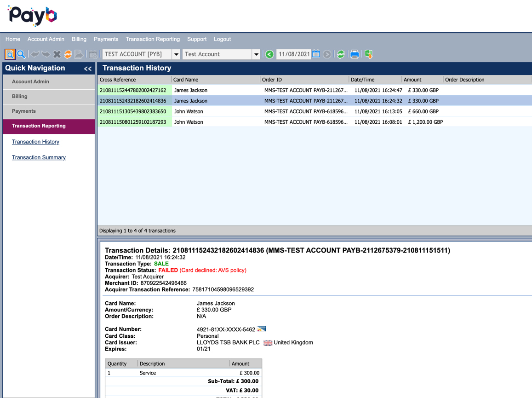
Task: Click the card number 4921-81XX-XXXX-5462
Action: click(226, 329)
